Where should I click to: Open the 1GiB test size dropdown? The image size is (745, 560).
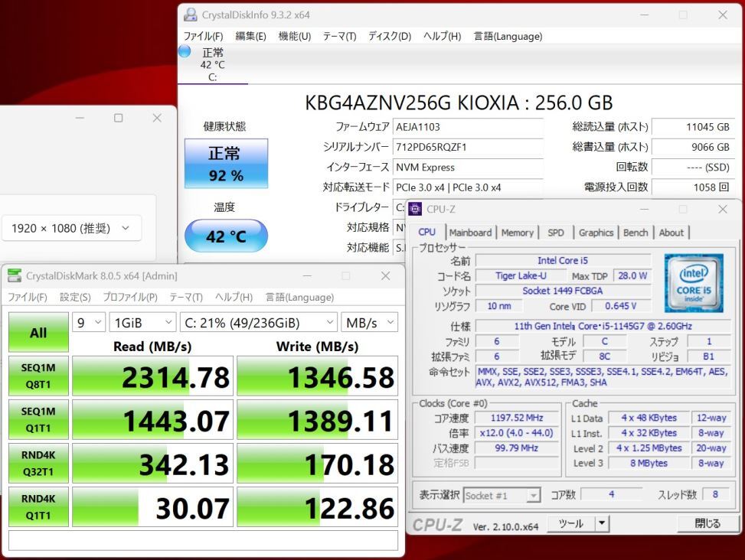(x=142, y=322)
